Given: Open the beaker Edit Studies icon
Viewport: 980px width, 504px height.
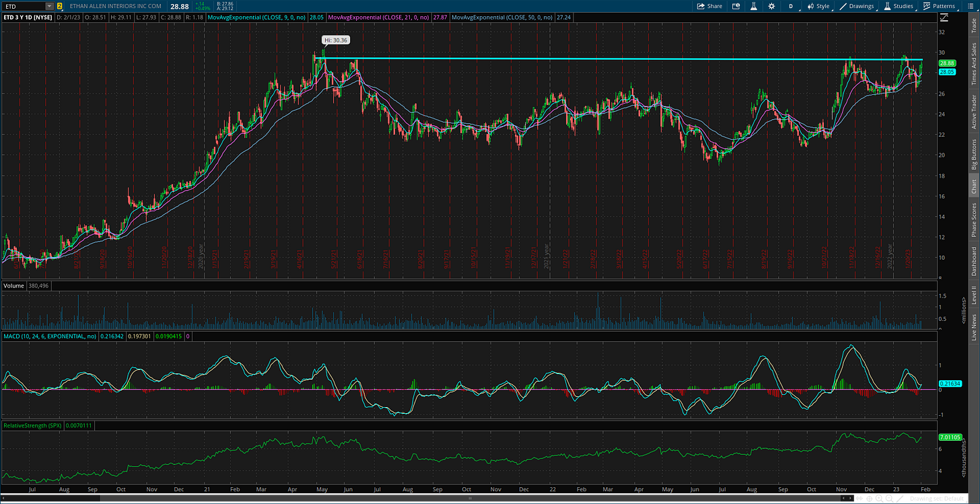Looking at the screenshot, I should (754, 6).
